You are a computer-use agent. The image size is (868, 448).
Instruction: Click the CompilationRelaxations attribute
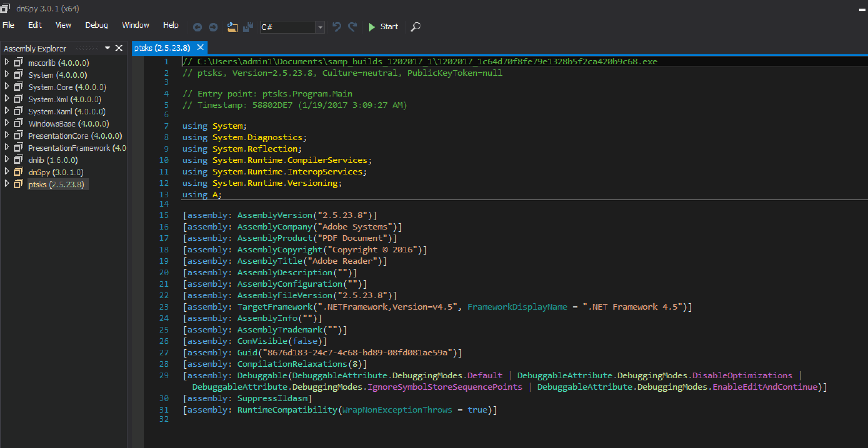(x=292, y=364)
